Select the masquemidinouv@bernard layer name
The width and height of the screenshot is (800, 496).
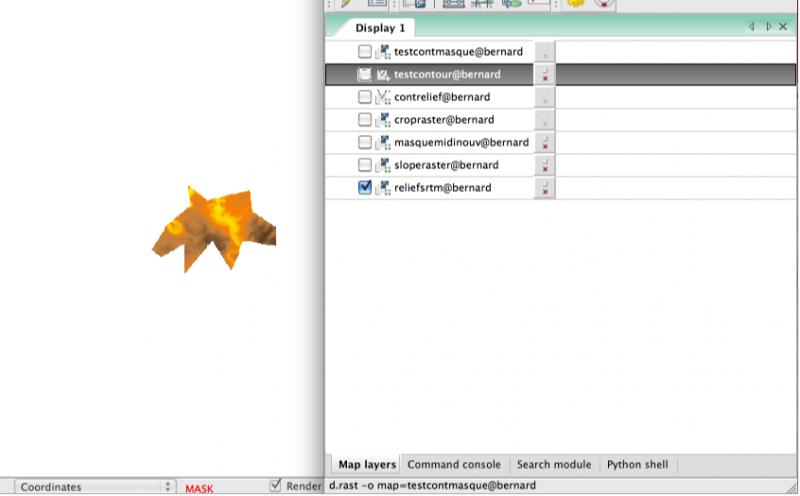pos(461,142)
